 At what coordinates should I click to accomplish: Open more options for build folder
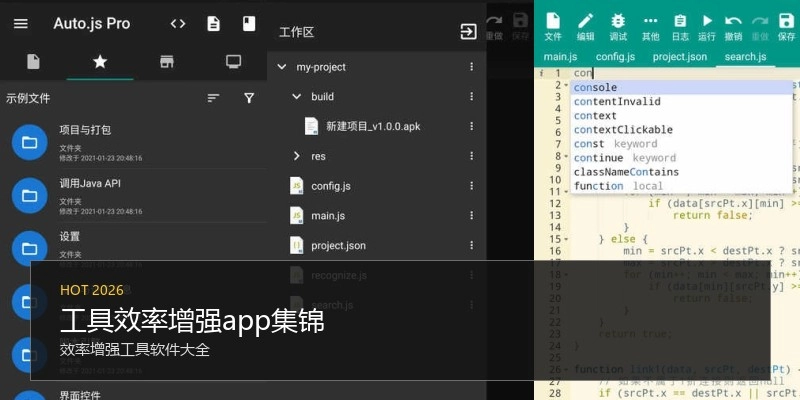tap(471, 96)
